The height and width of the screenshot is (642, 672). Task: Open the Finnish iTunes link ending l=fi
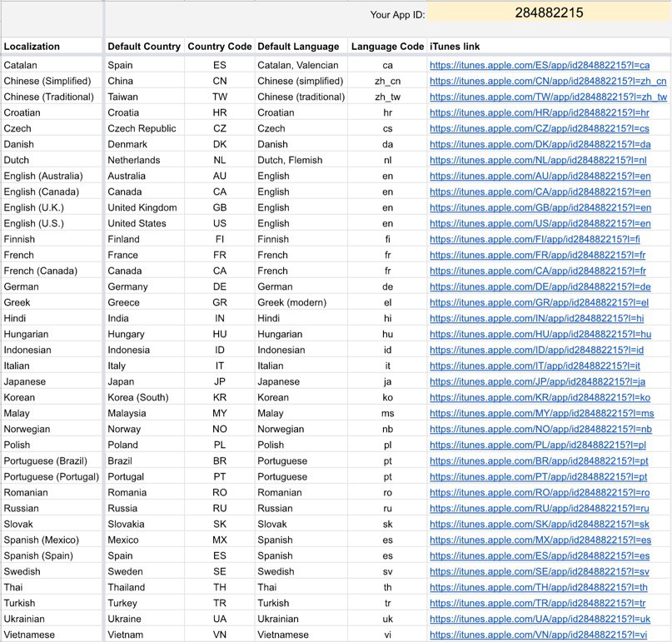point(535,240)
